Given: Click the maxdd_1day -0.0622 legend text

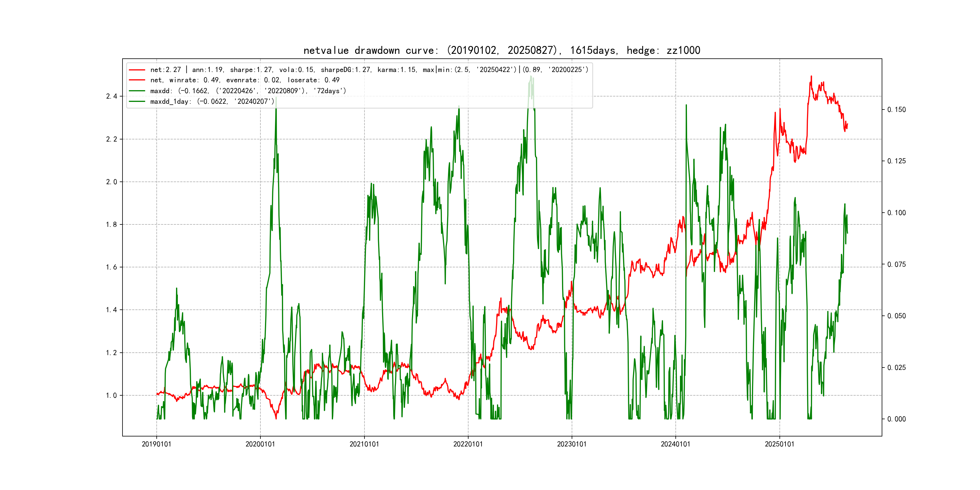Looking at the screenshot, I should (212, 102).
